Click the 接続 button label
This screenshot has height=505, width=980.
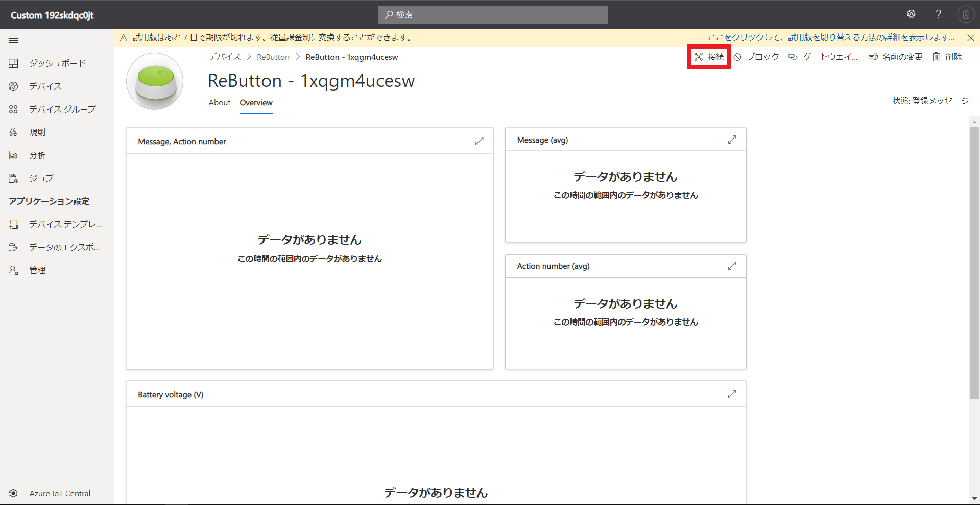coord(715,57)
